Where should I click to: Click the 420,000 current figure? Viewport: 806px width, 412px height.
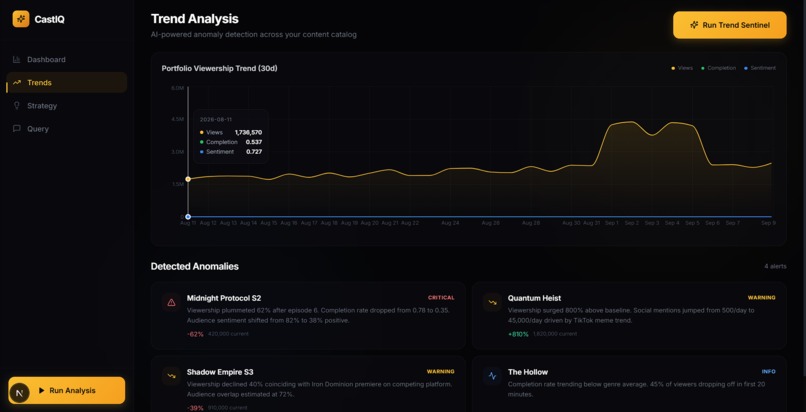228,334
